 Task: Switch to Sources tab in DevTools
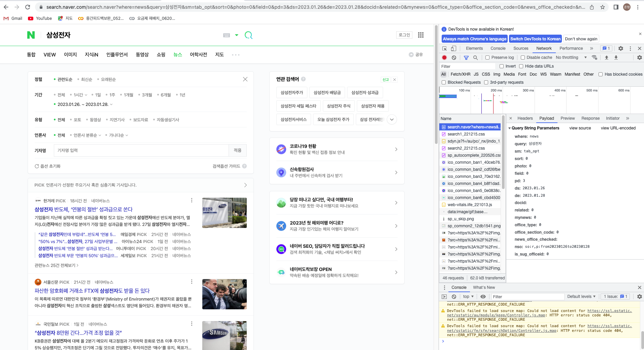point(521,48)
